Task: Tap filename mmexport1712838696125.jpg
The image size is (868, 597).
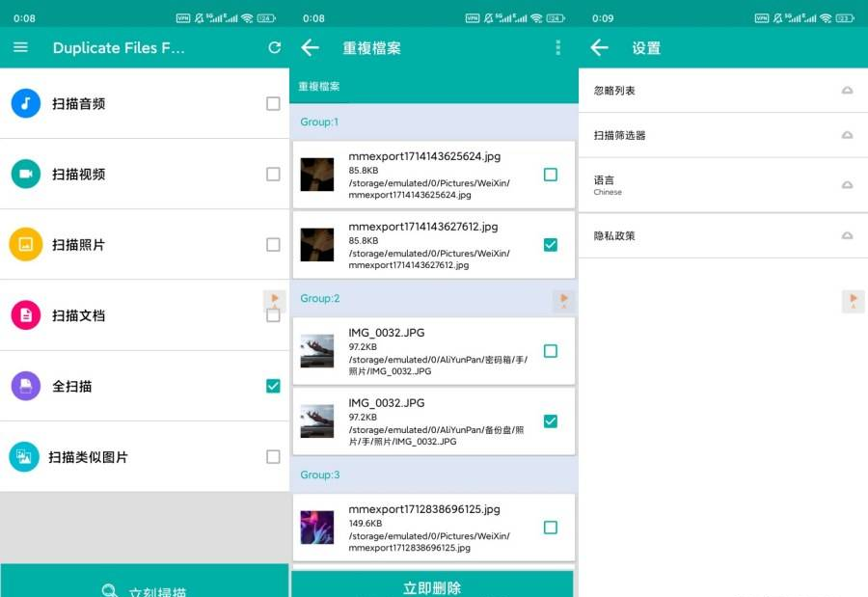Action: coord(424,509)
